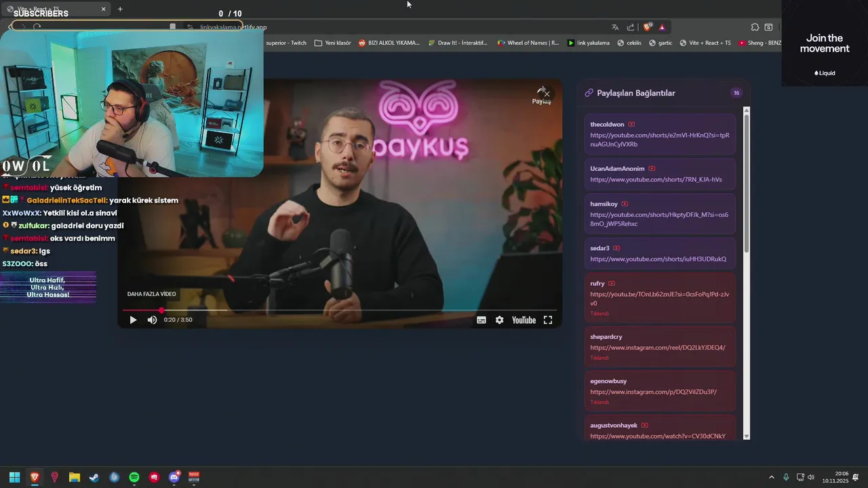Open the 'link yakalama' bookmark
Image resolution: width=868 pixels, height=488 pixels.
tap(589, 43)
